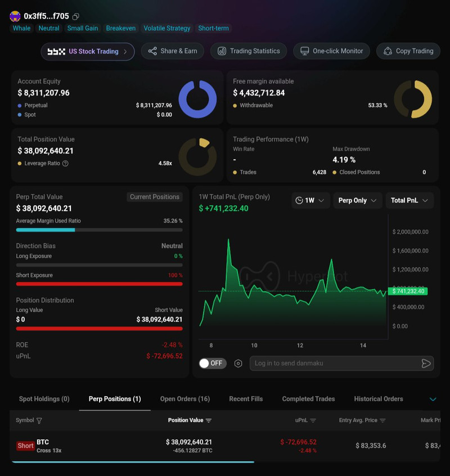Open the Perp Only dropdown
Image resolution: width=450 pixels, height=476 pixels.
pos(358,201)
